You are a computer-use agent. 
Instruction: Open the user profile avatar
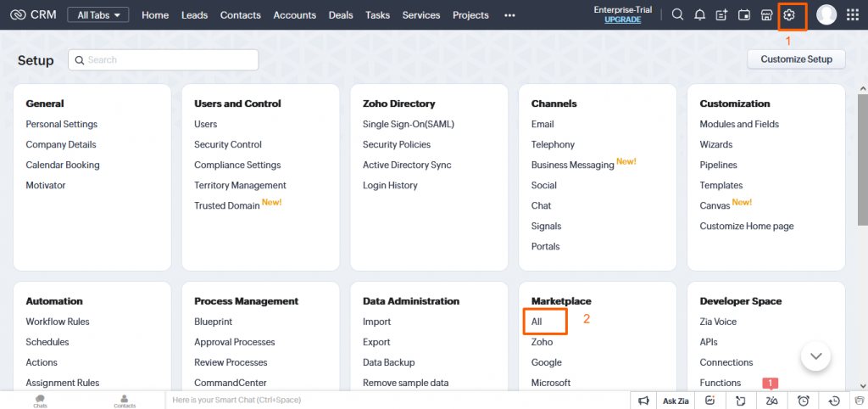click(826, 15)
